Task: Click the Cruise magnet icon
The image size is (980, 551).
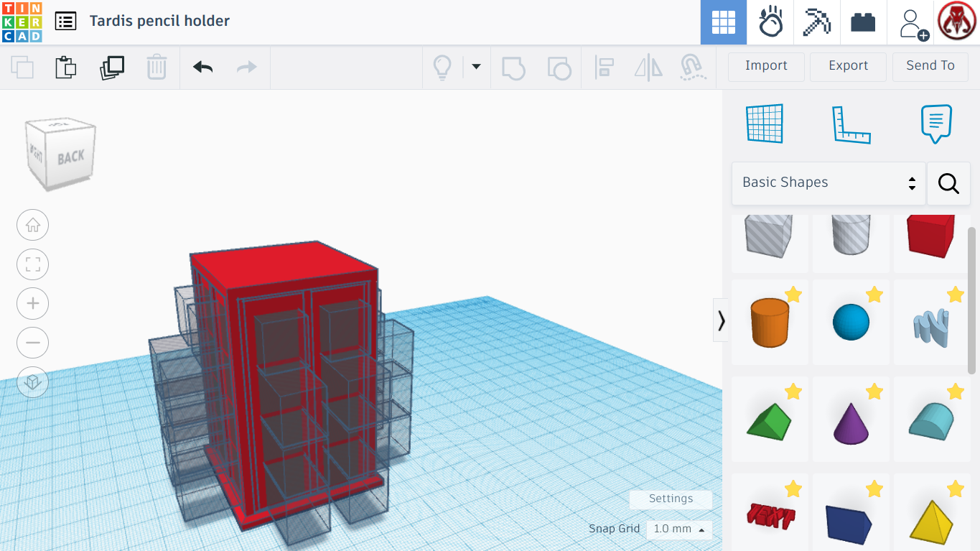Action: point(693,68)
